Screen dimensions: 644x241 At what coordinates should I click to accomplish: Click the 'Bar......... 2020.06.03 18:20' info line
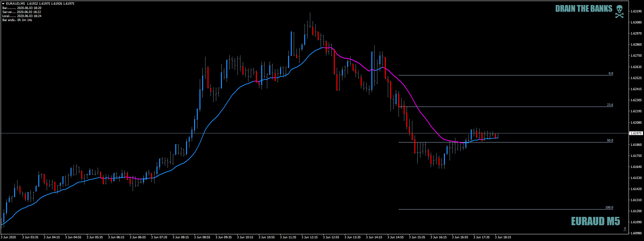(x=22, y=8)
